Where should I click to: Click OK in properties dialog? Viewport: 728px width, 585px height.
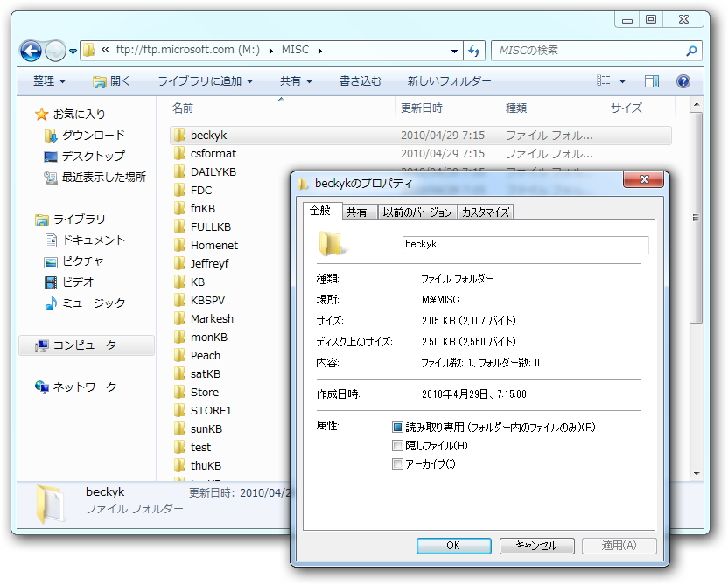click(453, 546)
